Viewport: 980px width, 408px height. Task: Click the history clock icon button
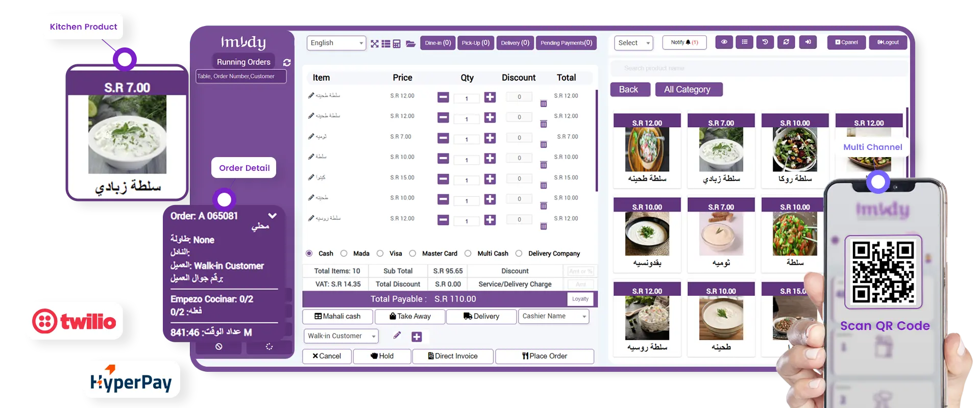(x=765, y=42)
